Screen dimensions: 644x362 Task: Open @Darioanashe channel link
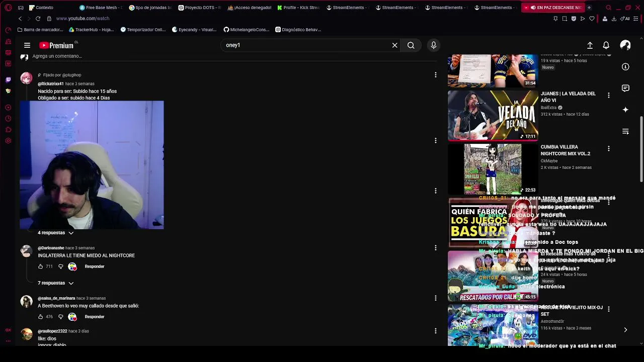point(51,248)
